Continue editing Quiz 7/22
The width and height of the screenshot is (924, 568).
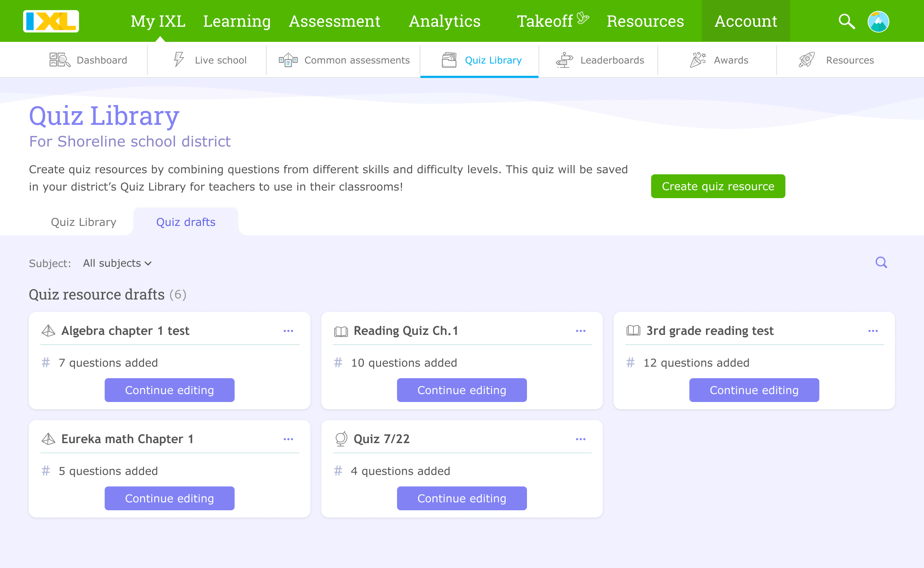coord(462,498)
